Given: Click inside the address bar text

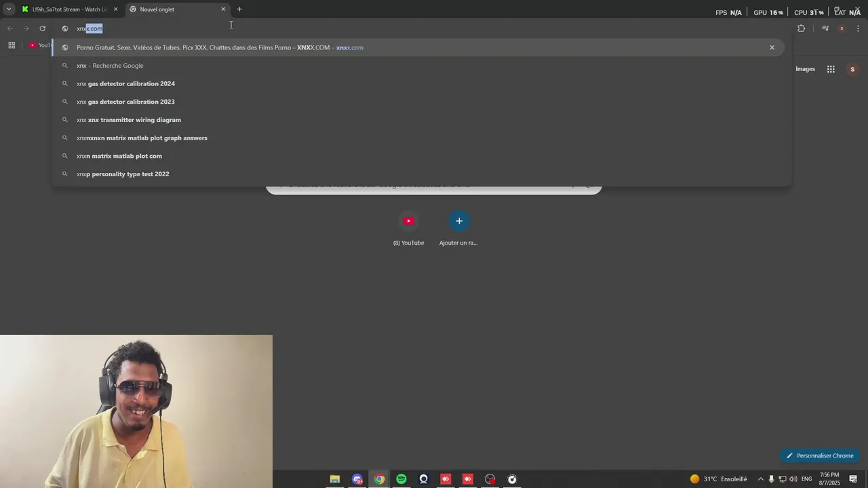Looking at the screenshot, I should point(90,28).
